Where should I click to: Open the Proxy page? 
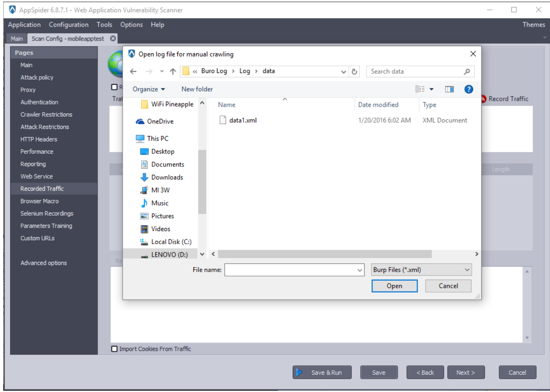[x=28, y=90]
